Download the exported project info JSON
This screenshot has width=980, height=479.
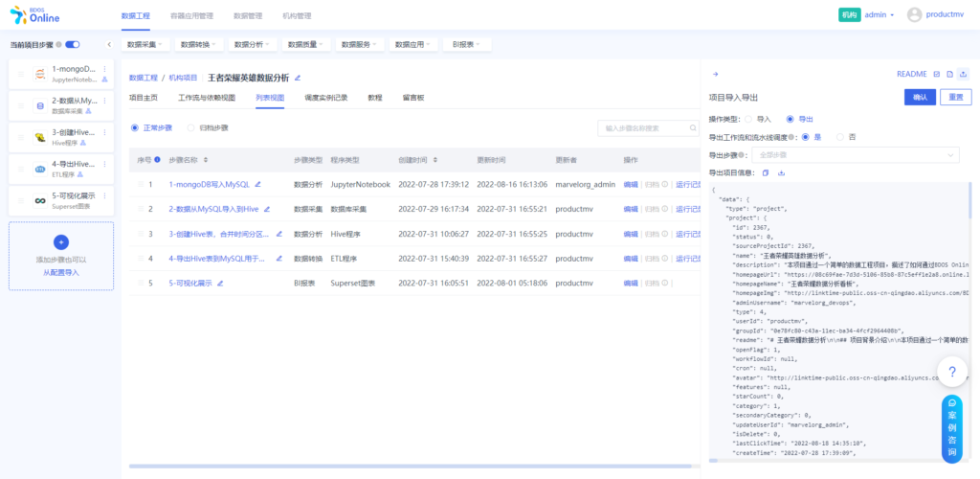(781, 173)
